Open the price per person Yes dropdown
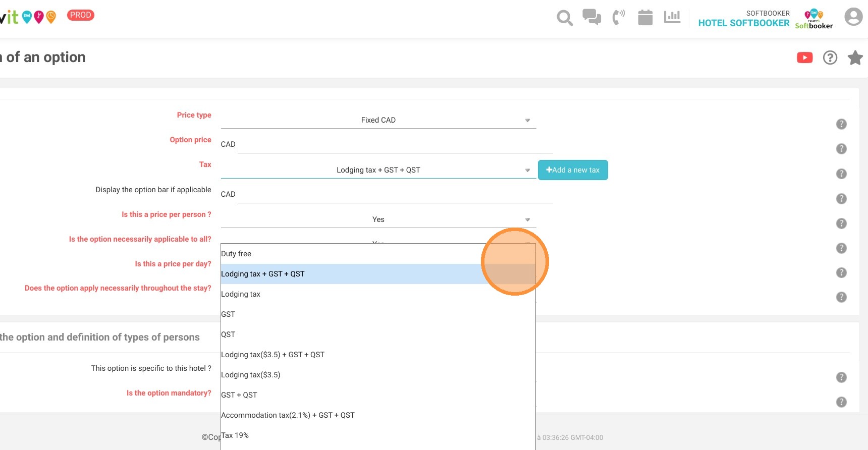Screen dimensions: 868x450 coord(378,219)
